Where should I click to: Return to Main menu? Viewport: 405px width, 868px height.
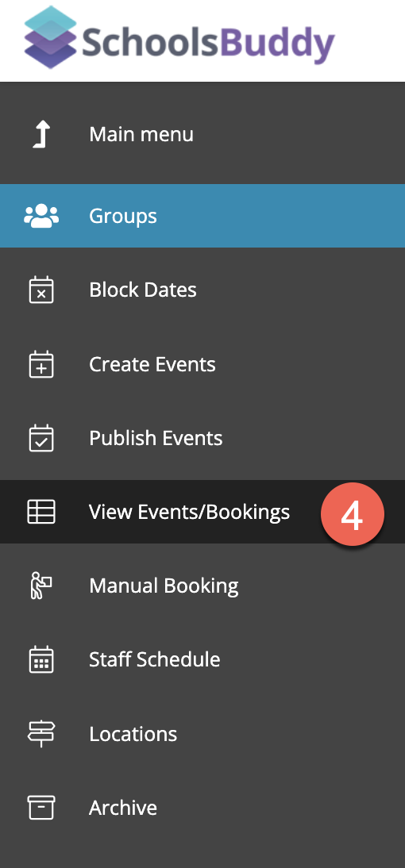click(202, 133)
